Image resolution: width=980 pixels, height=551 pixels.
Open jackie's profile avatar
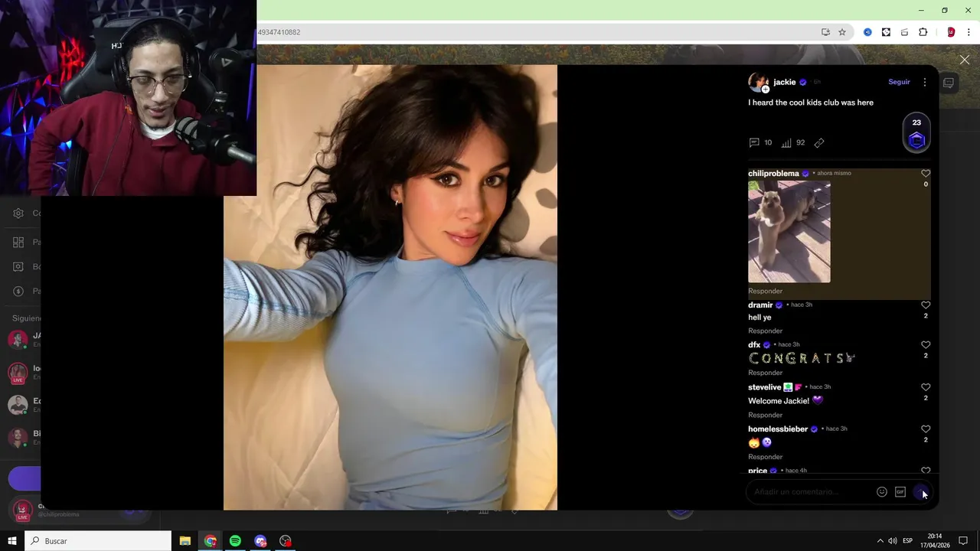758,83
